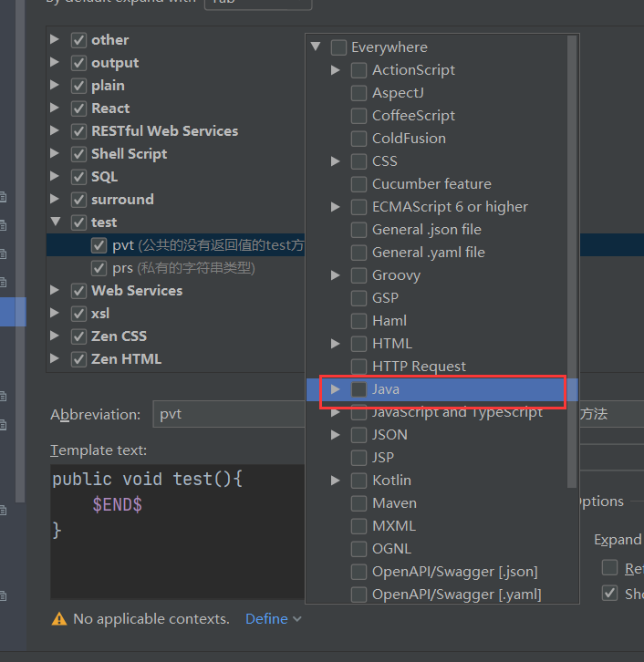Select the GSP context entry
This screenshot has width=644, height=662.
click(385, 298)
